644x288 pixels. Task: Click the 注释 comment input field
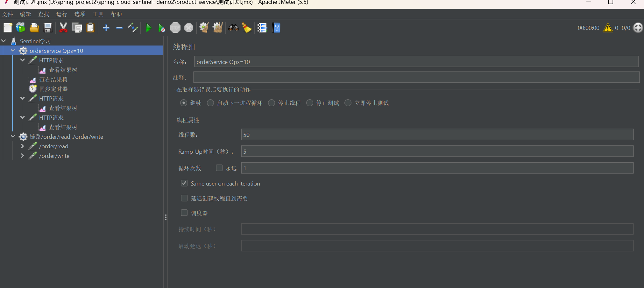(416, 77)
